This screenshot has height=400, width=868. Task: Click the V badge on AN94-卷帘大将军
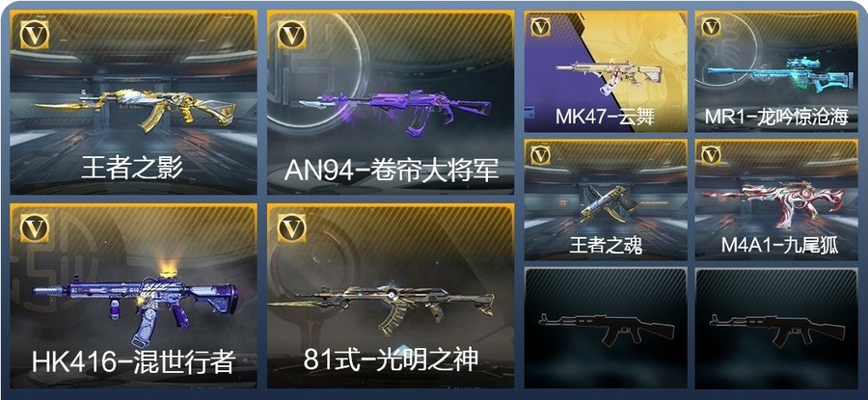tap(291, 35)
